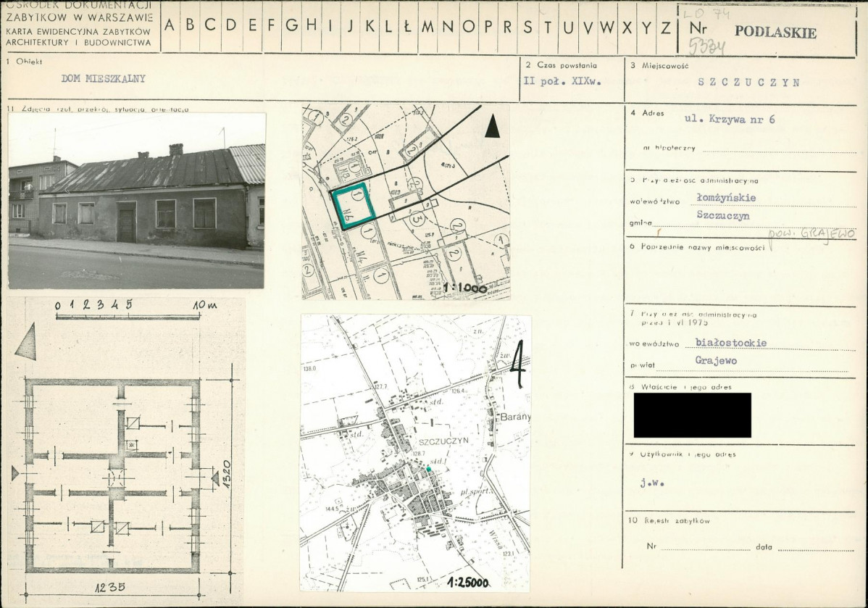868x608 pixels.
Task: Click the teal dot on Szczuczyn town map
Action: (429, 470)
